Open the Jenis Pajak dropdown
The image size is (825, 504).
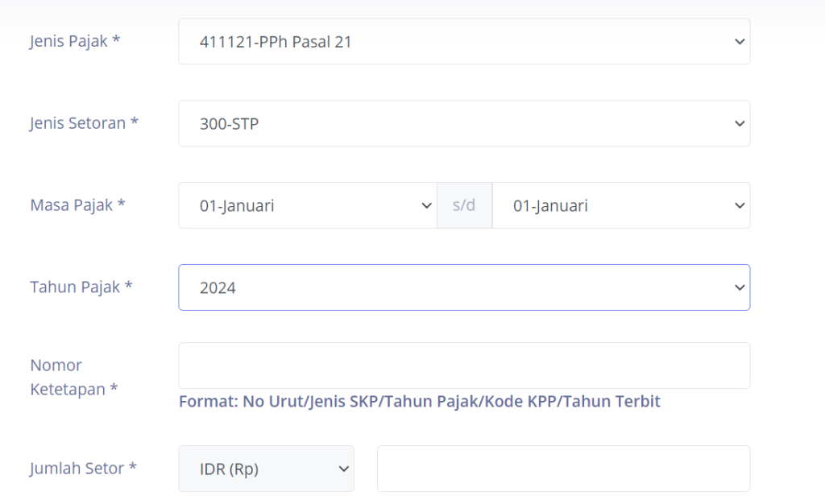[x=464, y=41]
